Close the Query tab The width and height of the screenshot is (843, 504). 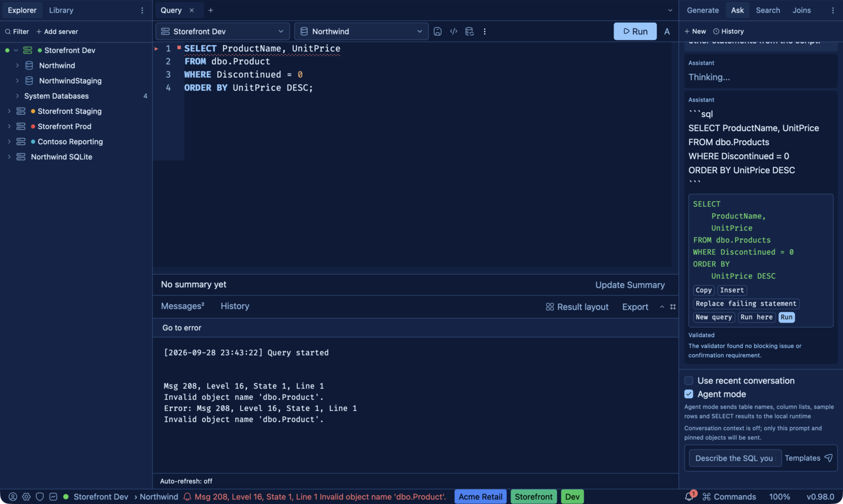[x=191, y=11]
